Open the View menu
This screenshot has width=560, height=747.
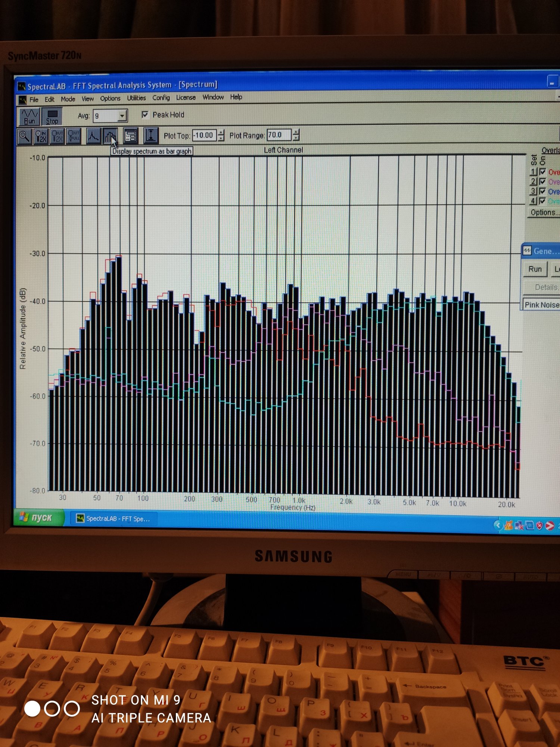pos(88,99)
